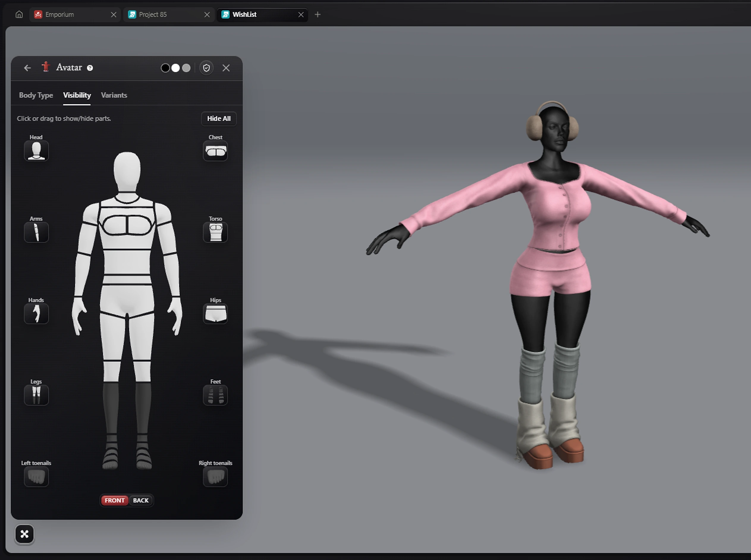The width and height of the screenshot is (751, 560).
Task: Close the Project 85 tab
Action: 207,15
